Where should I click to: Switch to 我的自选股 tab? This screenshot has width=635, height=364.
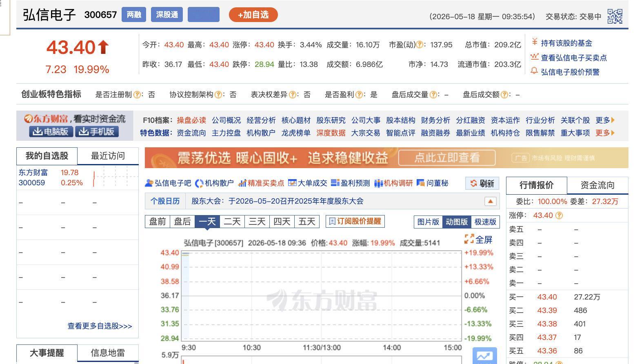click(x=47, y=156)
